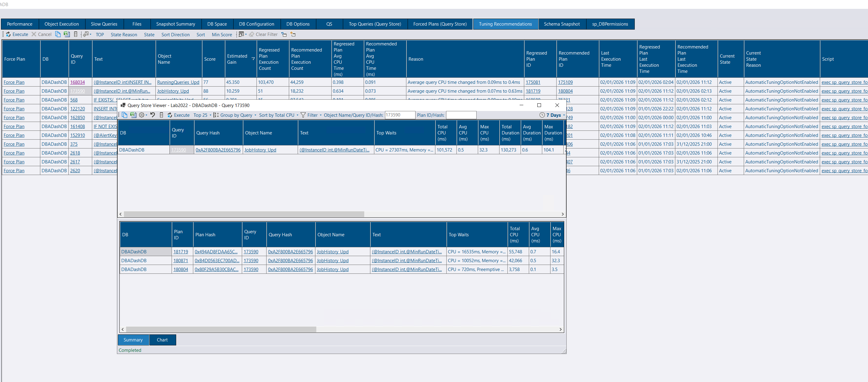
Task: Click the Estimated Gain column filter icon
Action: 253,59
